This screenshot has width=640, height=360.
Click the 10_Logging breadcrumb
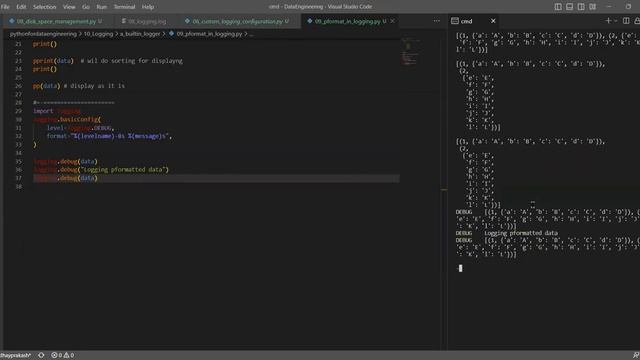point(98,34)
